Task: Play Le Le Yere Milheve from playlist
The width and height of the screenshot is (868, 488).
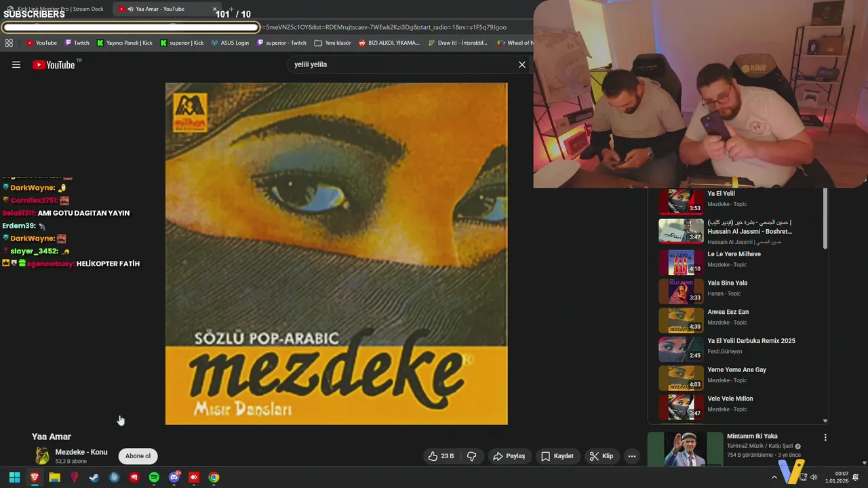Action: [x=739, y=262]
